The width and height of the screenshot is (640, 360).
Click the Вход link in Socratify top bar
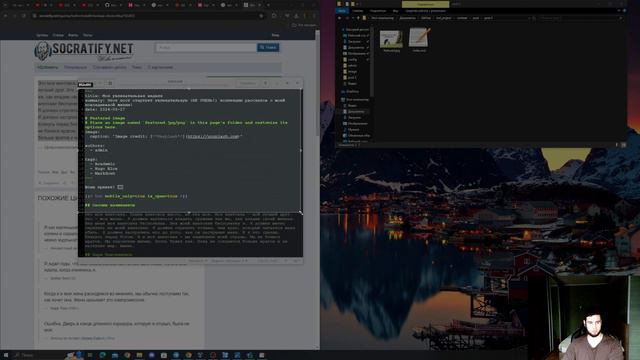pos(276,35)
